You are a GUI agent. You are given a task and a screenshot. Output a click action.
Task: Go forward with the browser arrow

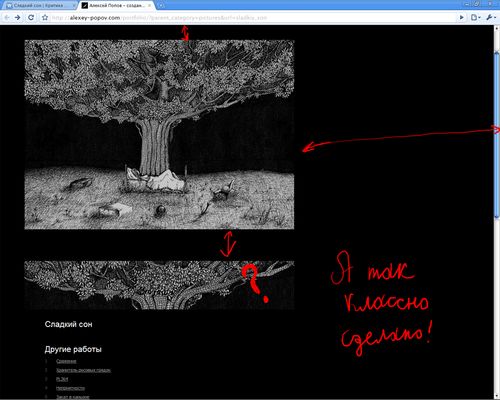18,17
